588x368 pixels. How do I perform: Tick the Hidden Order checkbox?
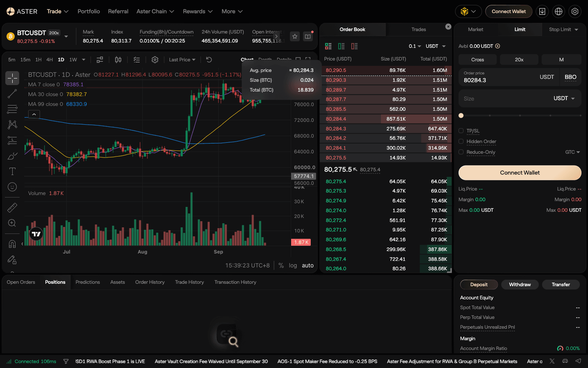461,141
